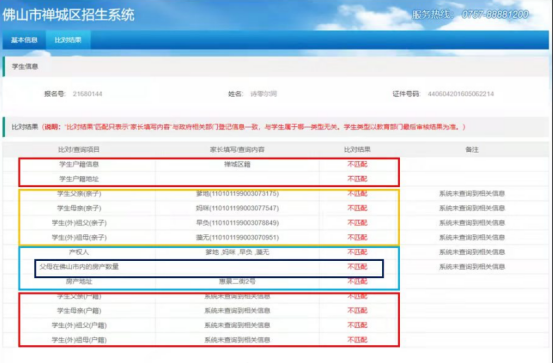The image size is (554, 363).
Task: Click the registration number 21680144
Action: pyautogui.click(x=88, y=94)
